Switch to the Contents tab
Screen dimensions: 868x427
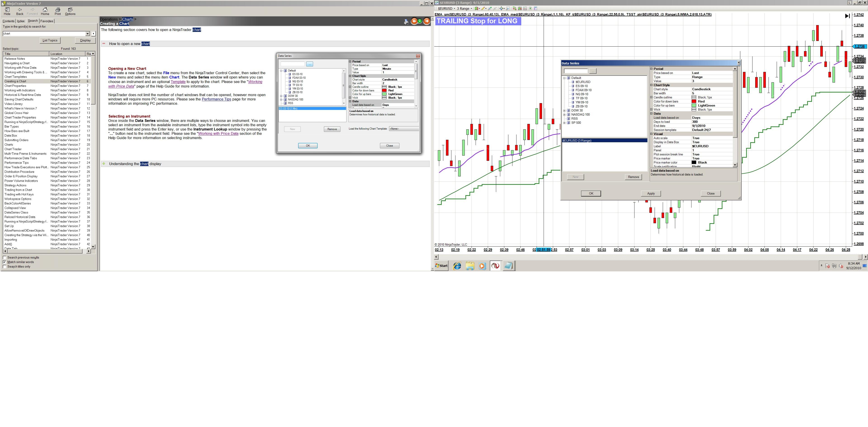tap(8, 21)
